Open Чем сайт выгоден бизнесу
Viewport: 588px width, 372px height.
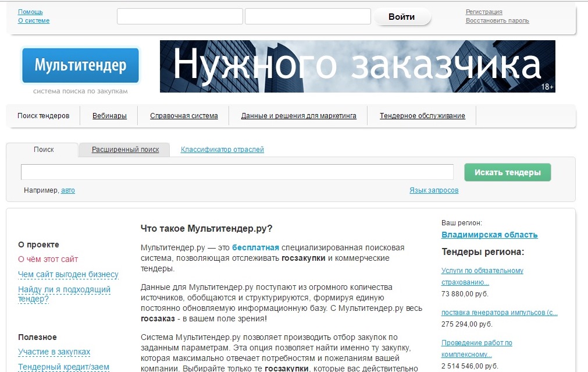[68, 274]
